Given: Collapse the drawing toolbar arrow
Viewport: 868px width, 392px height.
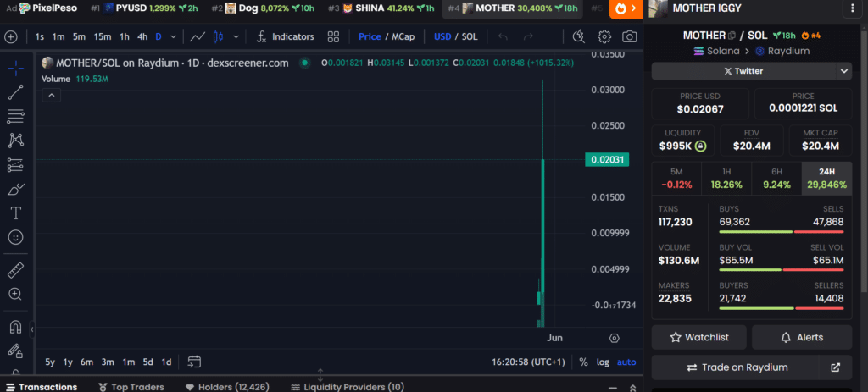Looking at the screenshot, I should [x=32, y=329].
